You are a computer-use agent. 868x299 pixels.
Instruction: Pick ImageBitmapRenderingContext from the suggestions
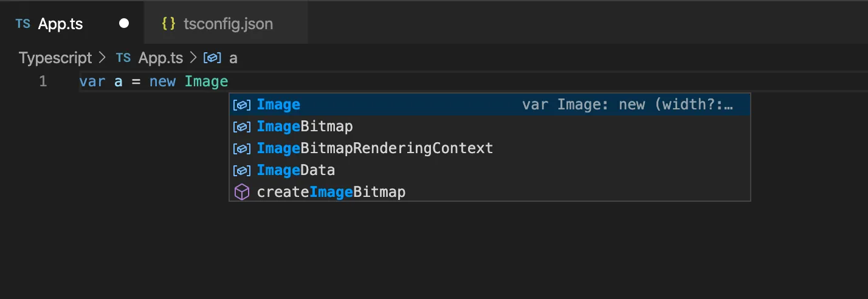point(374,148)
